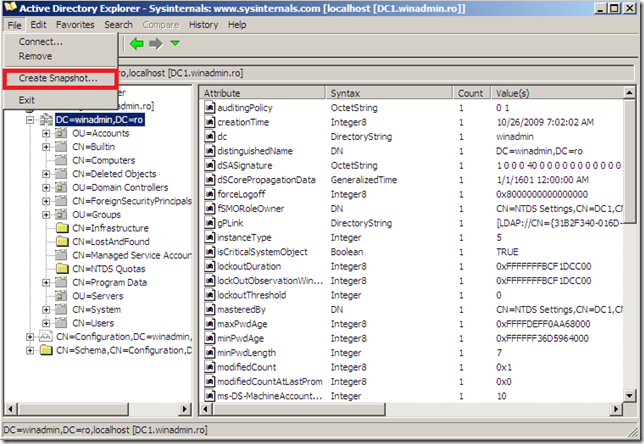Click the minPwdLength attribute icon
The width and height of the screenshot is (644, 444).
pyautogui.click(x=209, y=353)
